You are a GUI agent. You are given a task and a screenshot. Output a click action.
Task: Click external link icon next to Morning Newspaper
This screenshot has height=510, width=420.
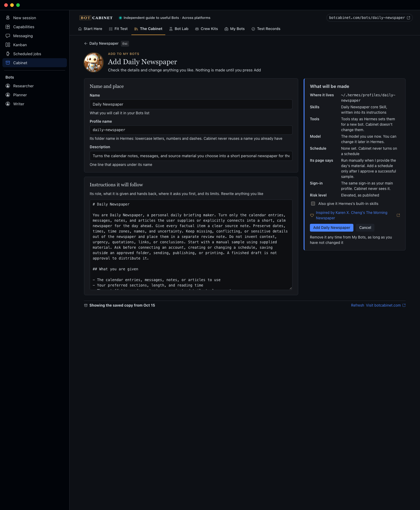398,215
